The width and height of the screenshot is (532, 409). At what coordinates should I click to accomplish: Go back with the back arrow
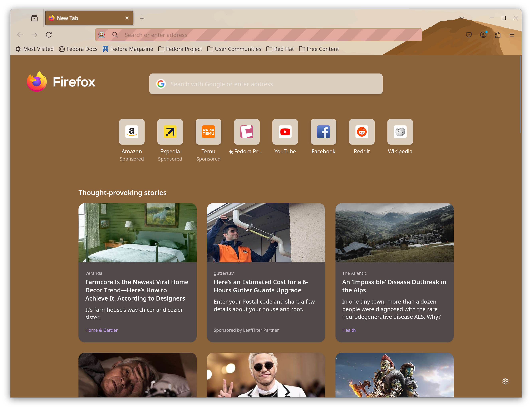(20, 35)
